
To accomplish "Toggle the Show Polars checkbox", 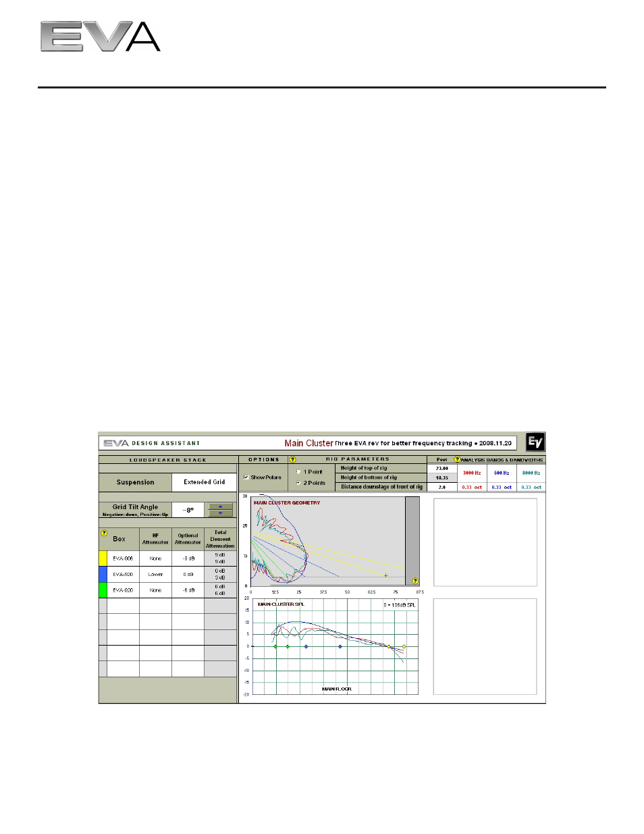I will pos(246,477).
